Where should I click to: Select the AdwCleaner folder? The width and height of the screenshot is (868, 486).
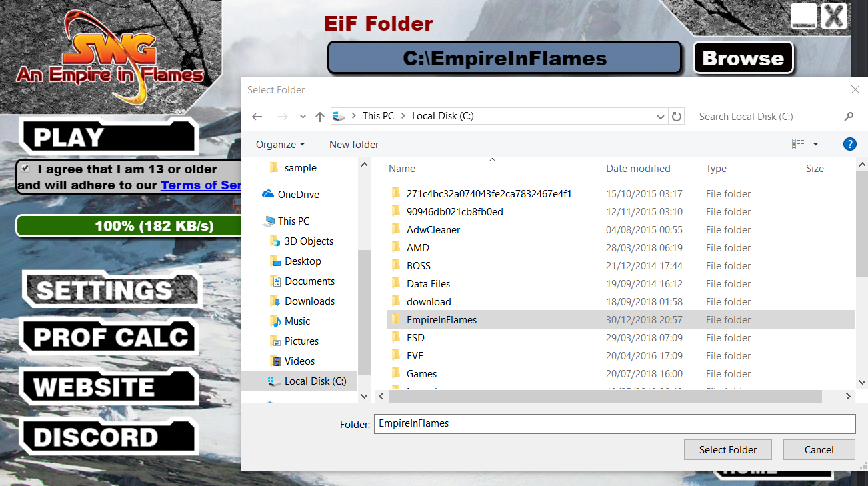tap(620, 230)
